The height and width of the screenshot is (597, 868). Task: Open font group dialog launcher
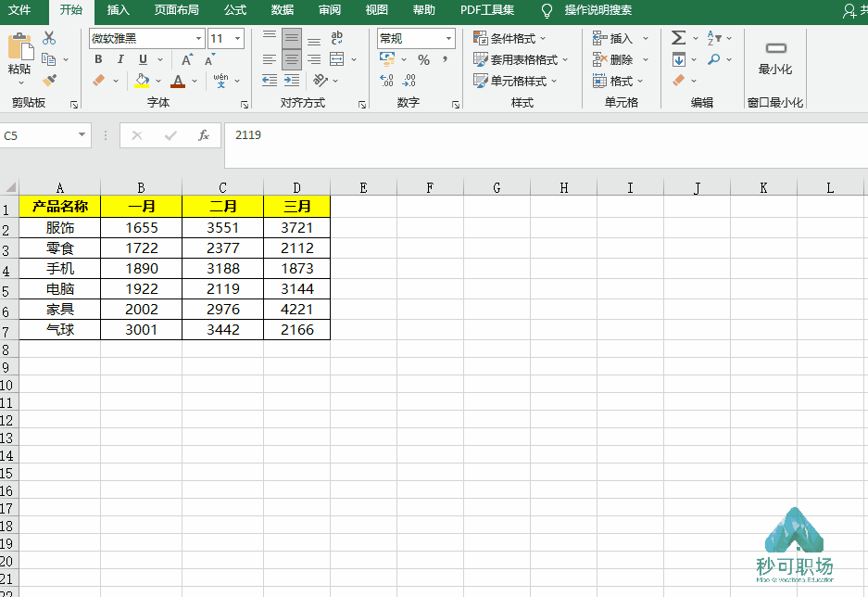tap(245, 104)
